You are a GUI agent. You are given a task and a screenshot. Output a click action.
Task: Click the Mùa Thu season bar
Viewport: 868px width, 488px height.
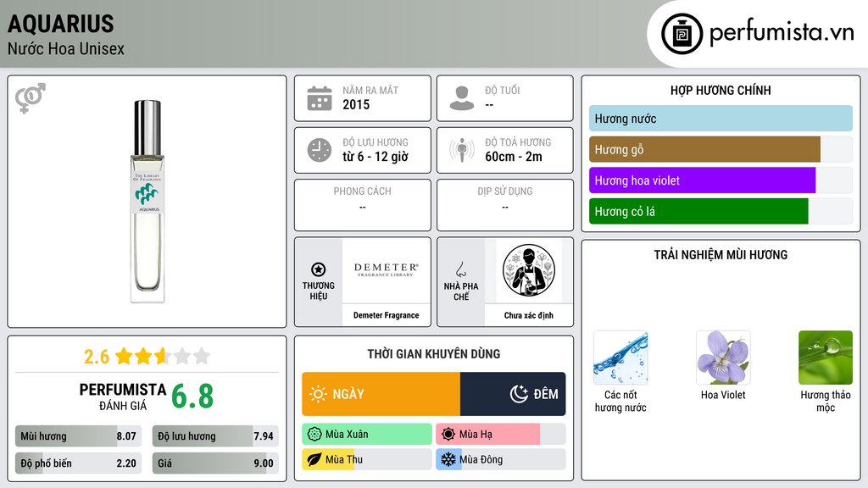point(367,459)
